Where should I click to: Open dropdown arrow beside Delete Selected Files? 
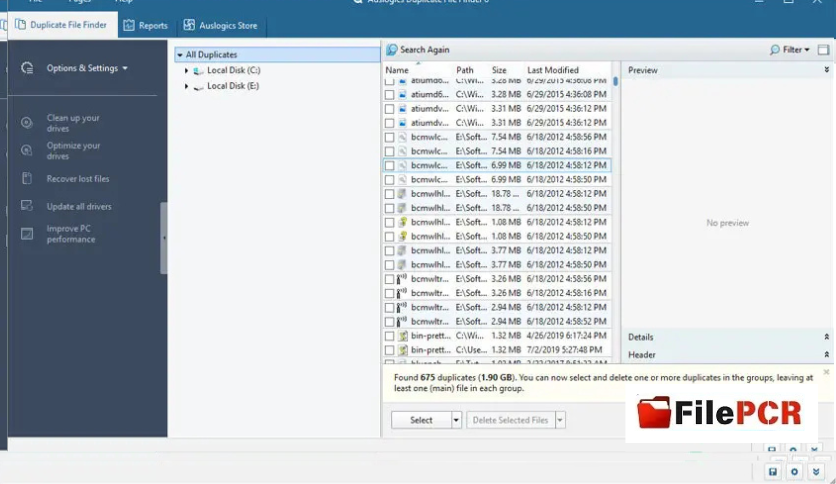560,420
